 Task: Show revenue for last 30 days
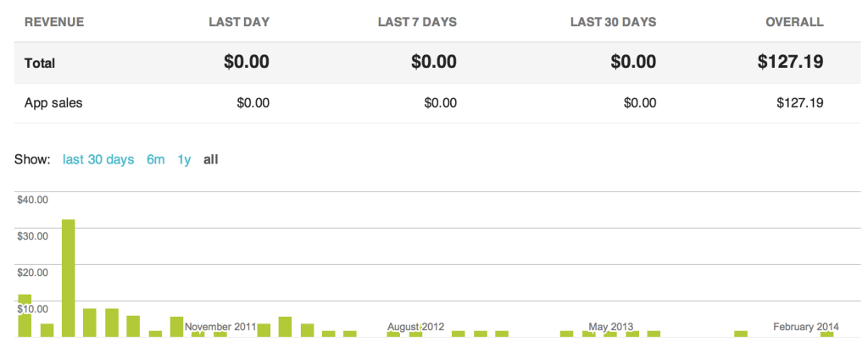click(98, 160)
